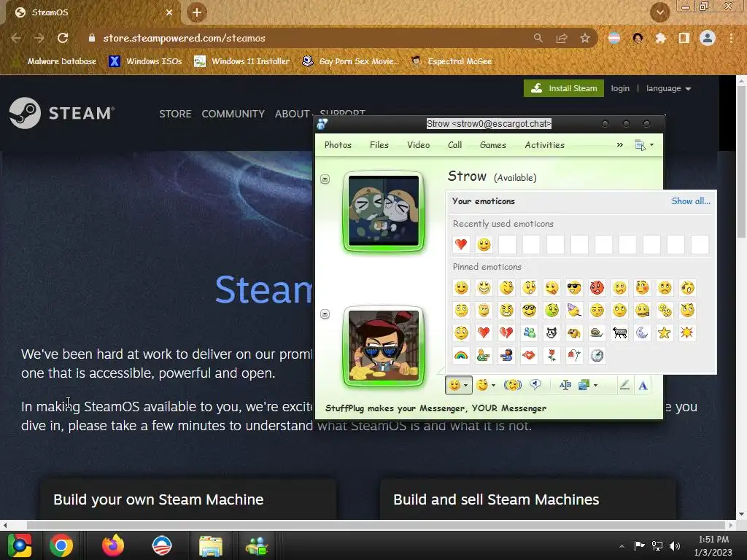
Task: Go to Steam STORE navigation item
Action: pyautogui.click(x=175, y=114)
